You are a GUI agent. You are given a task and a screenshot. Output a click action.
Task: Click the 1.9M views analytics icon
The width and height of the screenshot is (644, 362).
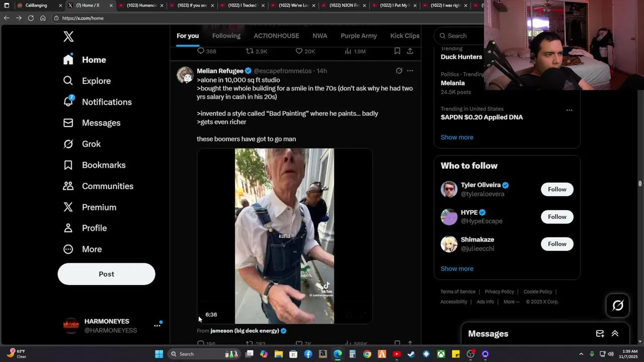pos(348,51)
